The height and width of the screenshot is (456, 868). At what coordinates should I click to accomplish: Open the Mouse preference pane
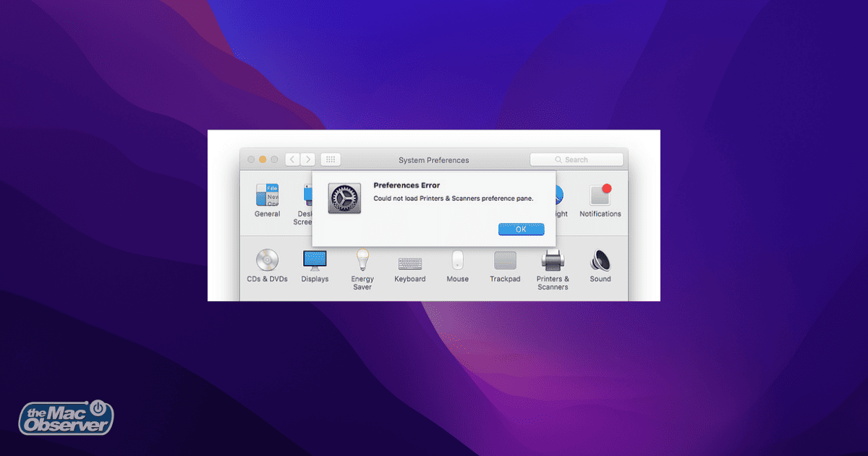(457, 261)
